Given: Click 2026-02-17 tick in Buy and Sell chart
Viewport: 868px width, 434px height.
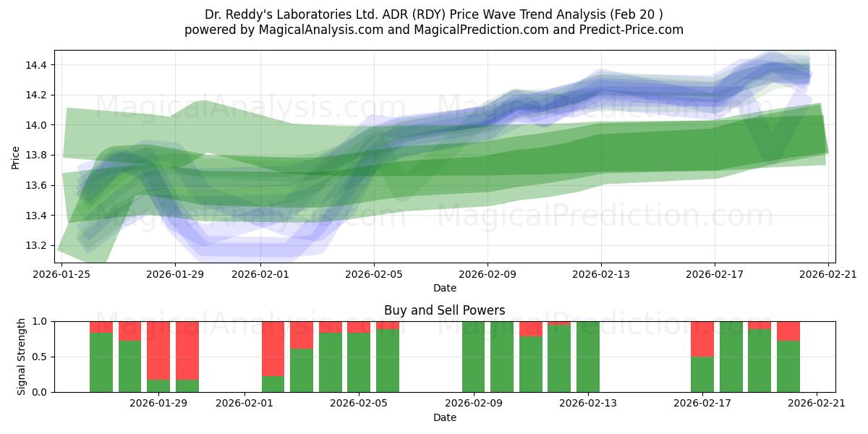Looking at the screenshot, I should tap(702, 403).
